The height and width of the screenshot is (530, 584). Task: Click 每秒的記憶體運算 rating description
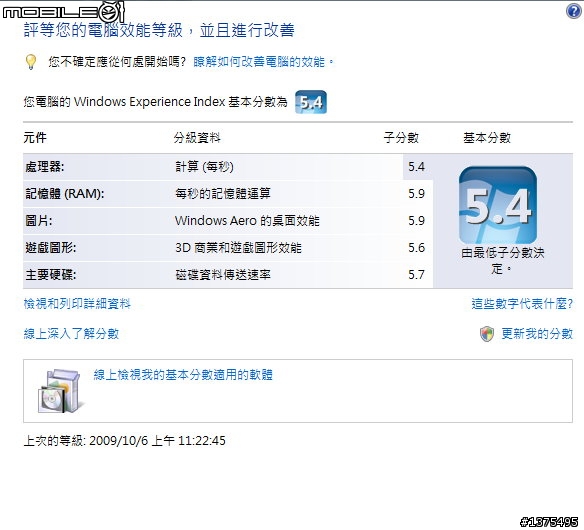pos(223,194)
